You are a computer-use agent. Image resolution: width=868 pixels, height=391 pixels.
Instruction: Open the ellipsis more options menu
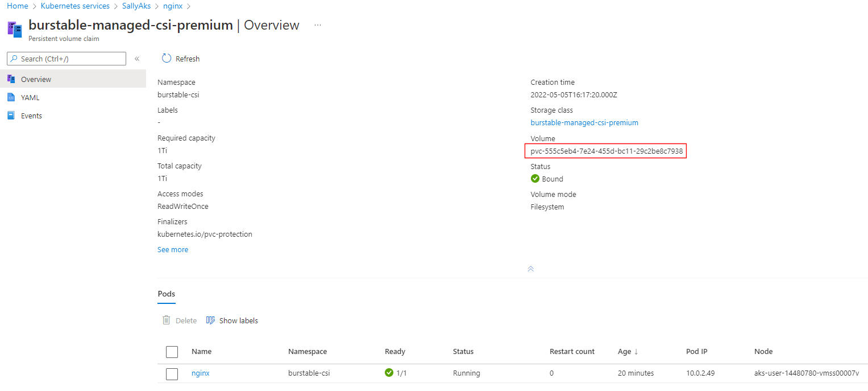pos(318,25)
